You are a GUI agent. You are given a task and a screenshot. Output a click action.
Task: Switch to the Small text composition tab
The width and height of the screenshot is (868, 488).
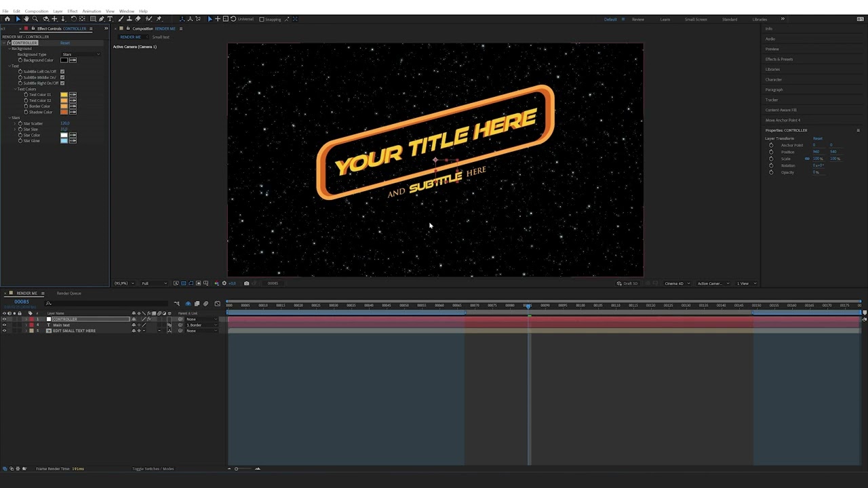(x=161, y=37)
